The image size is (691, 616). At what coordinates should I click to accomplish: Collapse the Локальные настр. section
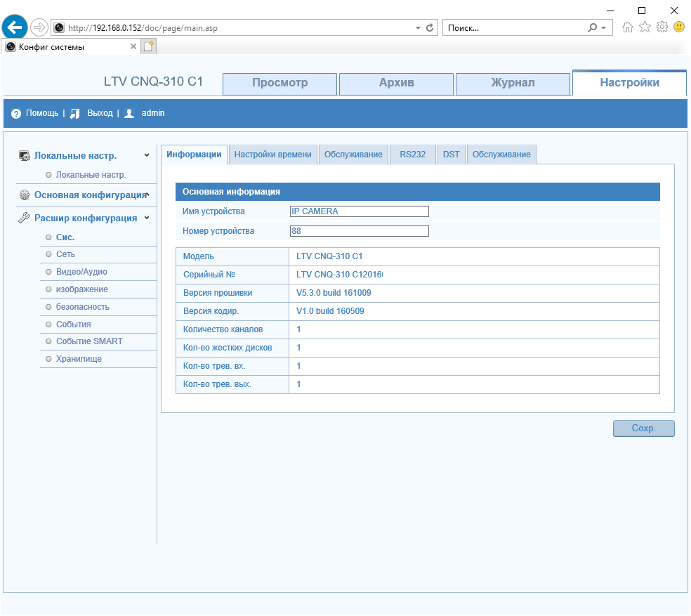(147, 155)
